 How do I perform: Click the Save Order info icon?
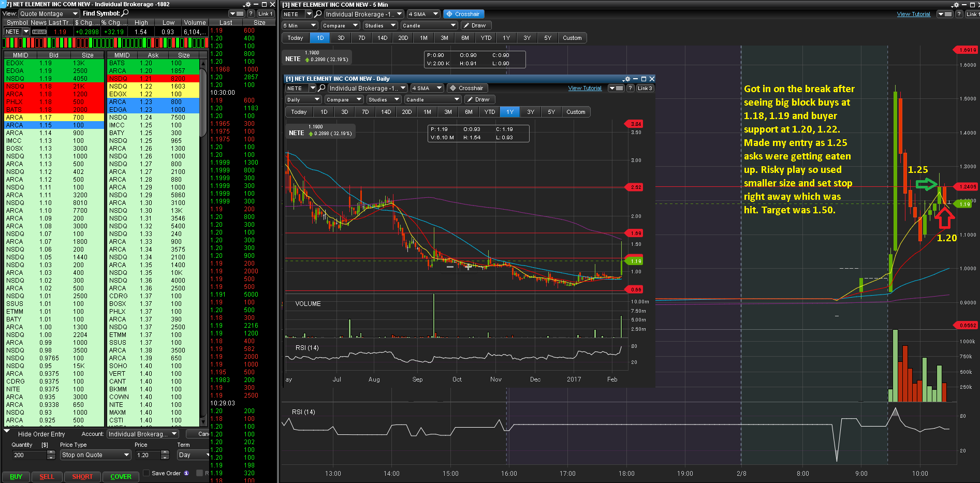(x=186, y=473)
